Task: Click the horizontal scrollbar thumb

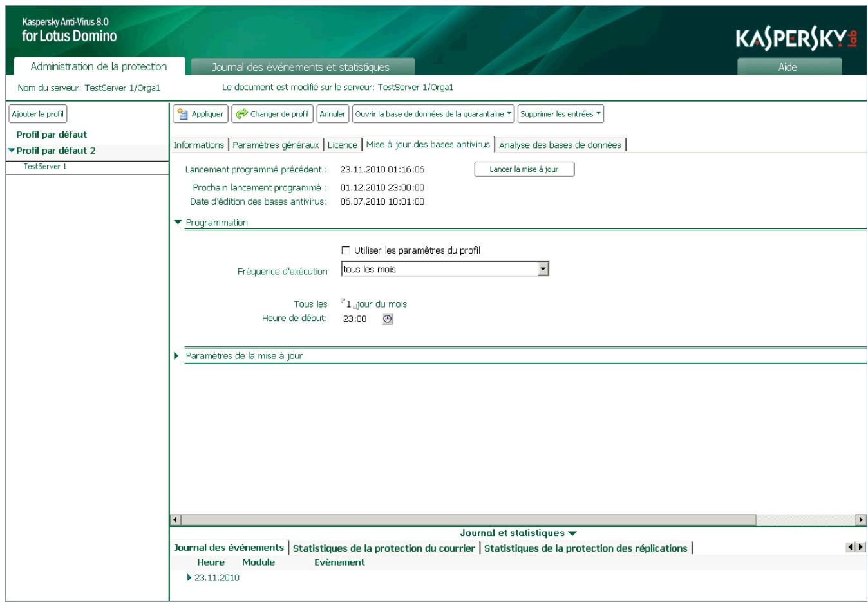Action: click(x=469, y=520)
